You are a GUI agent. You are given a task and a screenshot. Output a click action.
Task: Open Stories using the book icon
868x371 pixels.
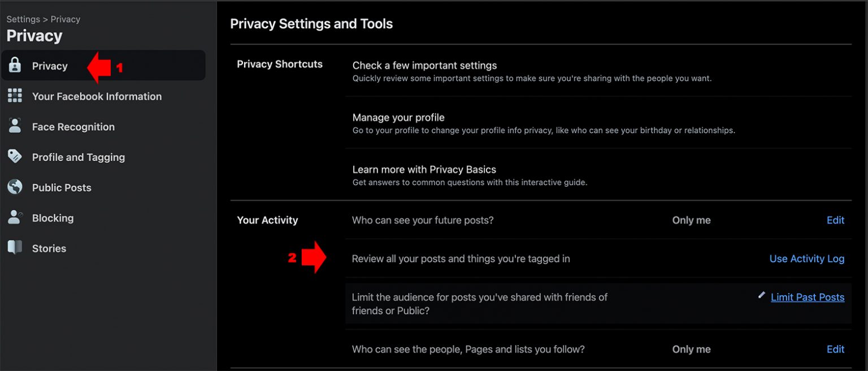click(14, 248)
